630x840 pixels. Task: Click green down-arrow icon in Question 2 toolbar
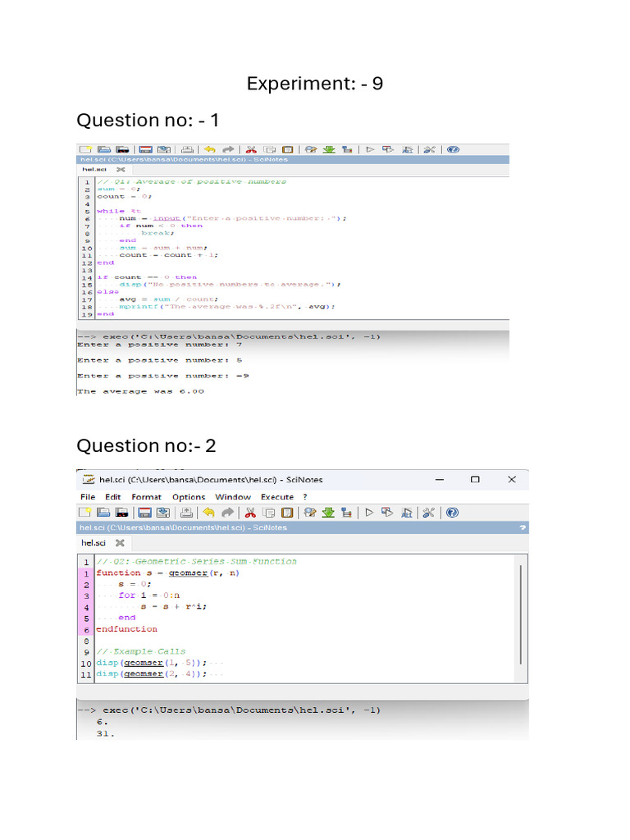pyautogui.click(x=328, y=513)
